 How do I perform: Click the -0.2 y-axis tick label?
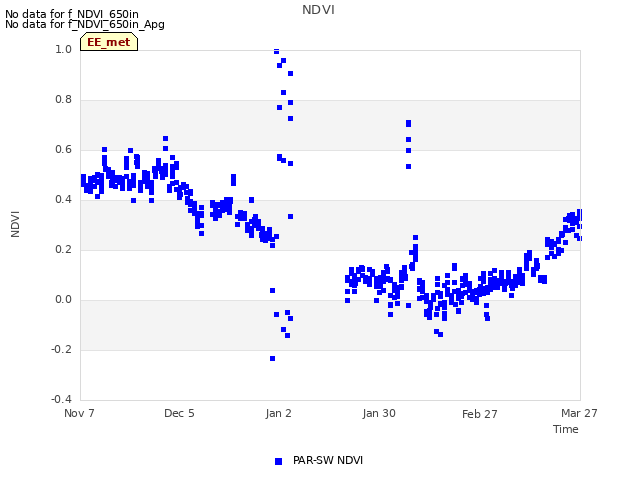(61, 349)
